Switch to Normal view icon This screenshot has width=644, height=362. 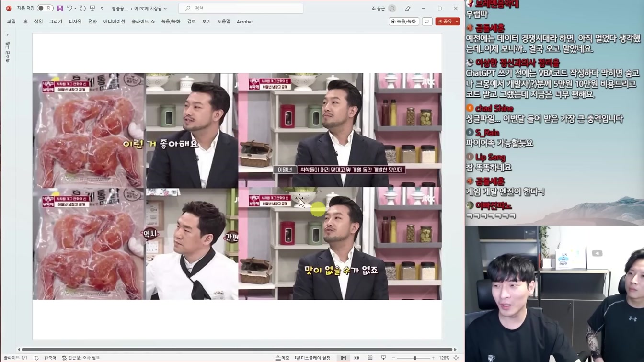tap(344, 358)
